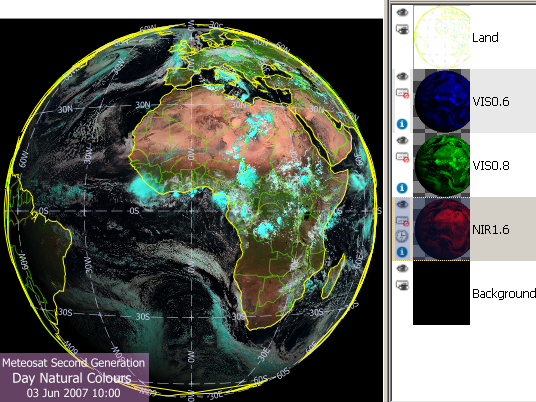Select the red NIR1.6 globe thumbnail
The width and height of the screenshot is (536, 402).
click(441, 229)
